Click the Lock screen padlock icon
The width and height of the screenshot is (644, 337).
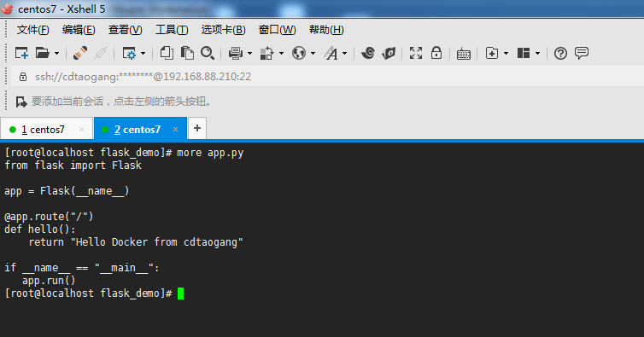click(436, 53)
